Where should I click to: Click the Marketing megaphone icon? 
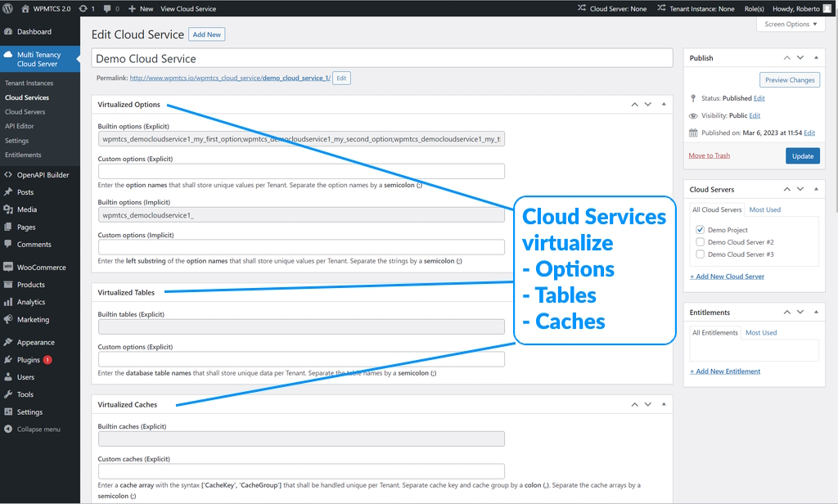pyautogui.click(x=8, y=319)
